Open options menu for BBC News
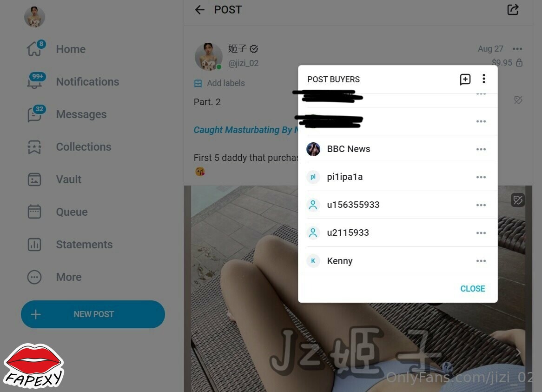The image size is (542, 392). [x=481, y=149]
